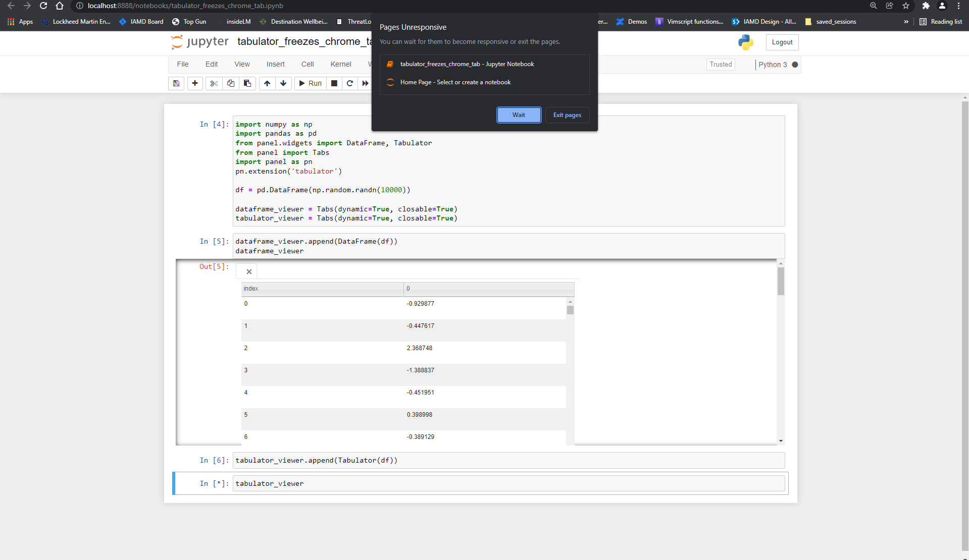Click Wait in the Pages Unresponsive dialog

tap(518, 115)
